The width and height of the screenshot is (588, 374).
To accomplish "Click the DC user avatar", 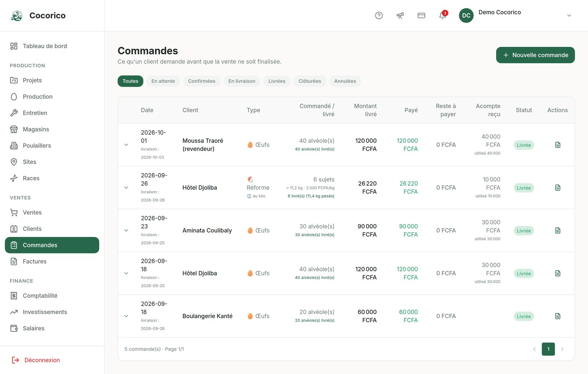I will tap(466, 15).
